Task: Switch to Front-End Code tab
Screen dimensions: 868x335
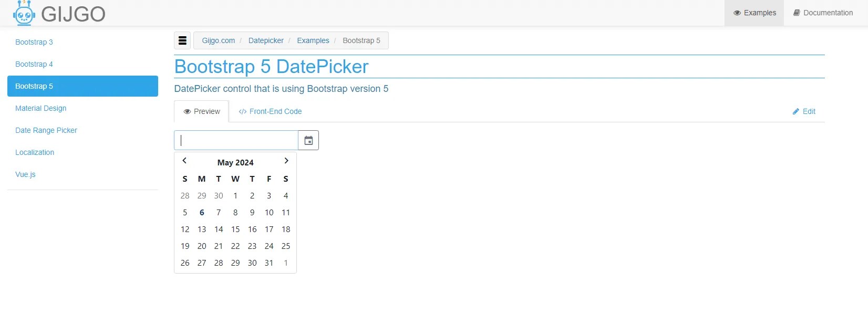Action: tap(270, 111)
